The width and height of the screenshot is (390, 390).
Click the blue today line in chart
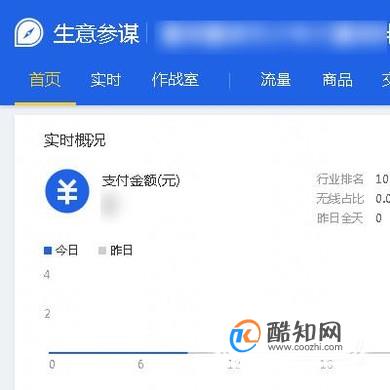(118, 352)
